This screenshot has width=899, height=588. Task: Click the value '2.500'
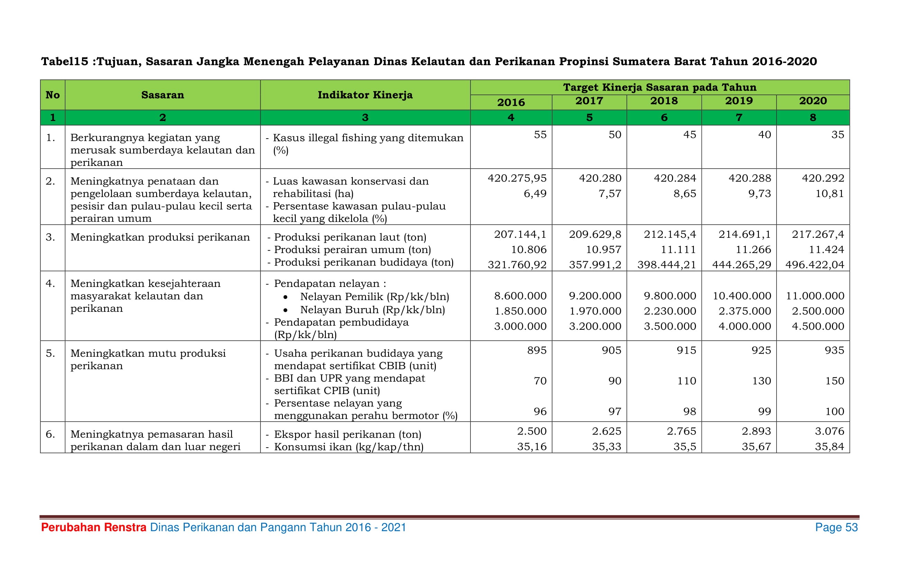(531, 431)
